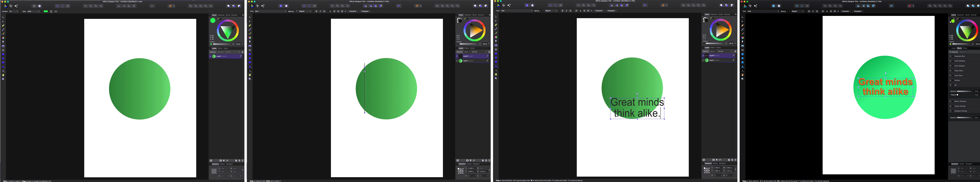Viewport: 980px width, 182px height.
Task: Pick the Transparency tool in leftmost window
Action: point(3,42)
